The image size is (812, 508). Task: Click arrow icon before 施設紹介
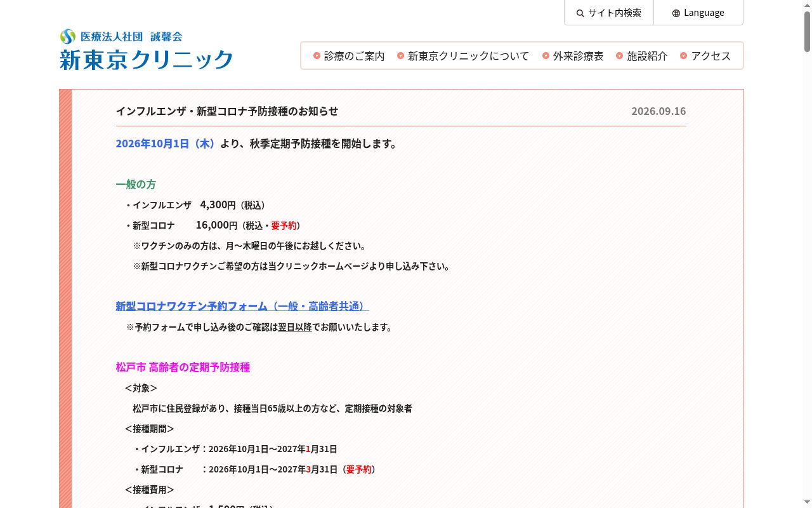619,56
